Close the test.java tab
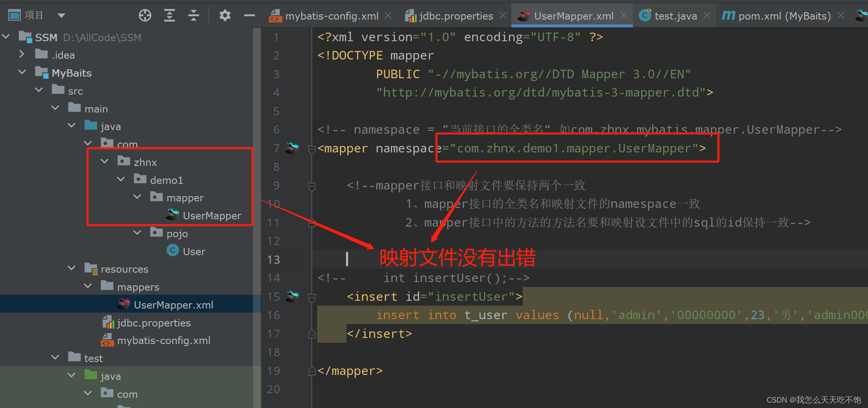Viewport: 868px width, 408px height. click(x=707, y=15)
